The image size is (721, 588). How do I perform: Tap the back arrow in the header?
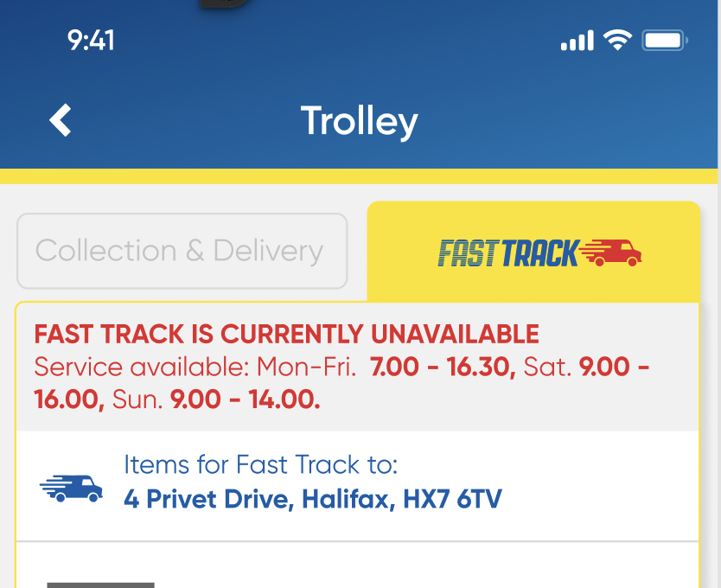click(60, 120)
